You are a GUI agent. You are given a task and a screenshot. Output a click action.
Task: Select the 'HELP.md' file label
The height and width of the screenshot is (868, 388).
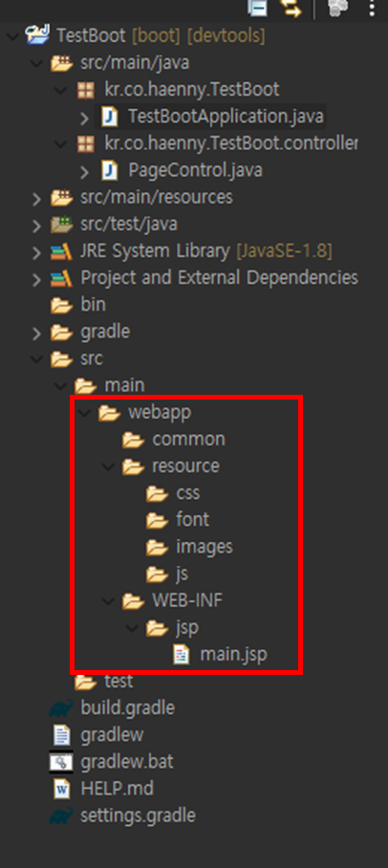point(118,789)
